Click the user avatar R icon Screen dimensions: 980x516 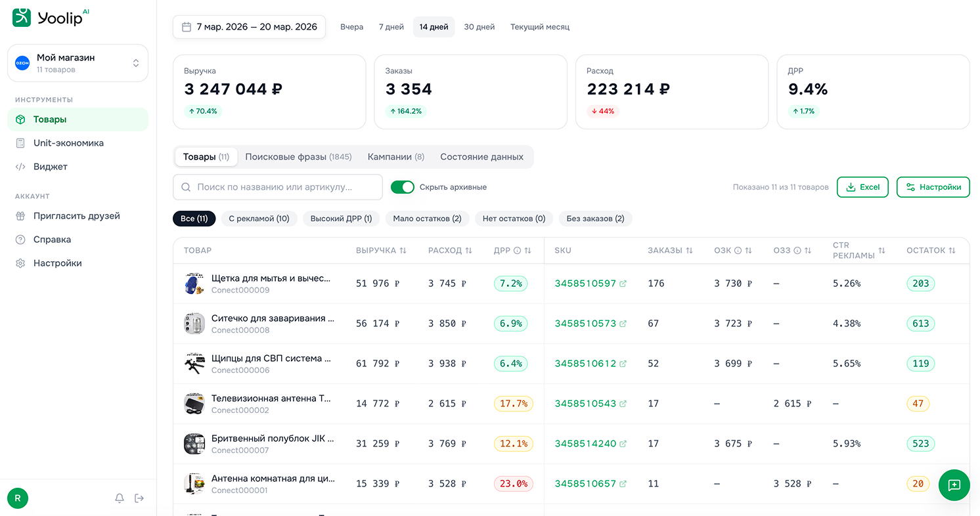pyautogui.click(x=18, y=498)
